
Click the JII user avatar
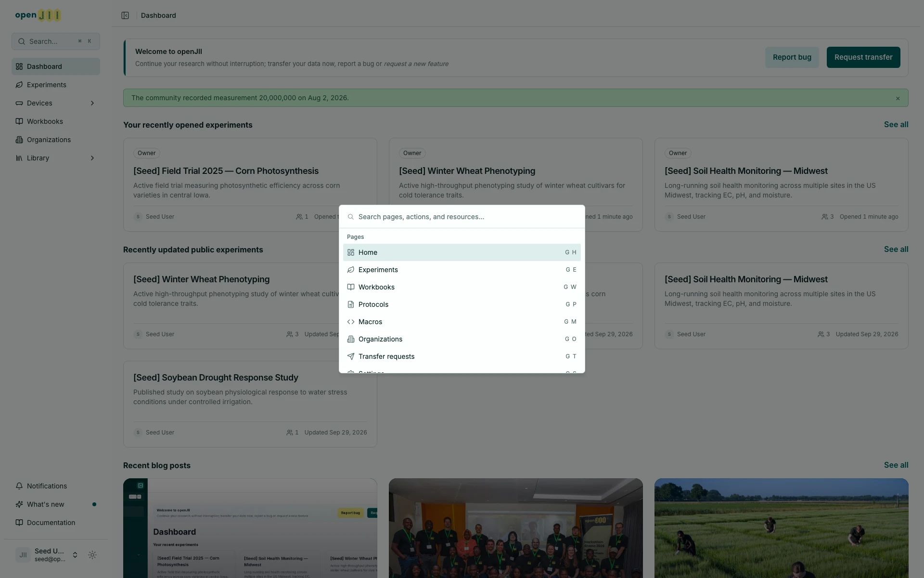click(23, 555)
